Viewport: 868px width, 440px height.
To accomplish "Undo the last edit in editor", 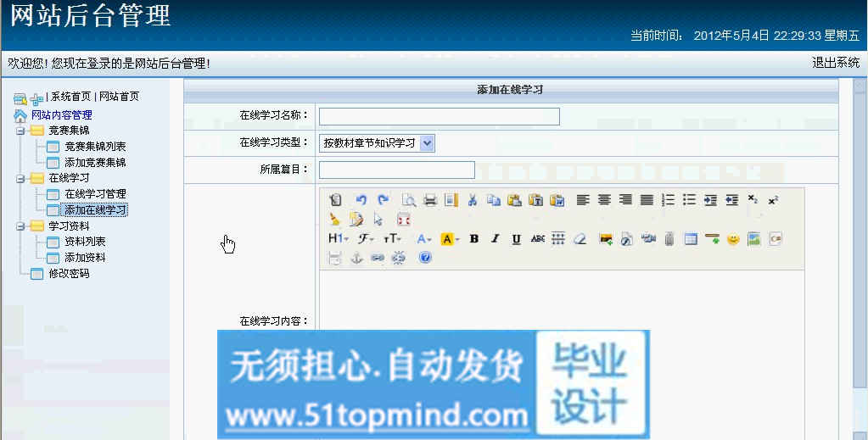I will (361, 200).
